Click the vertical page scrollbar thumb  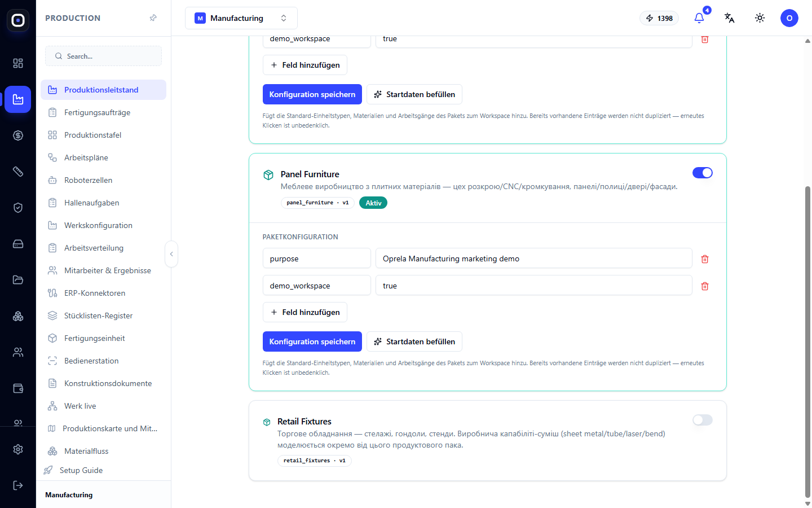pyautogui.click(x=807, y=341)
